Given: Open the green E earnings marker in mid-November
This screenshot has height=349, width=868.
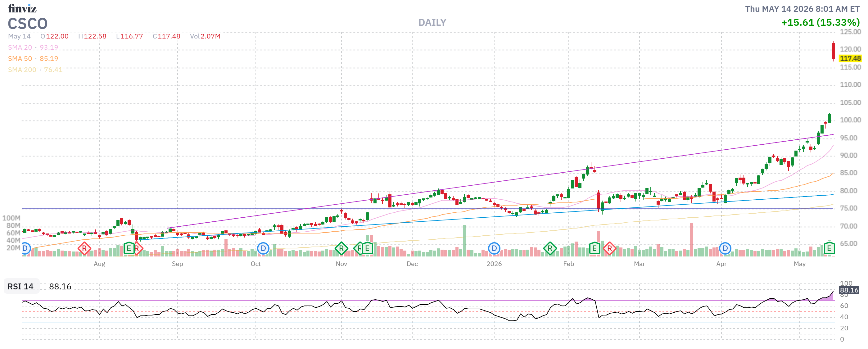Looking at the screenshot, I should pos(367,249).
